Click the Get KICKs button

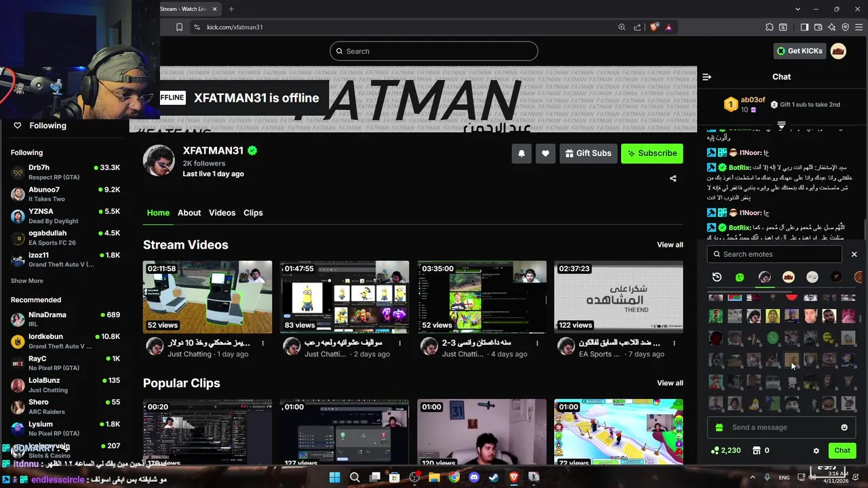tap(800, 51)
